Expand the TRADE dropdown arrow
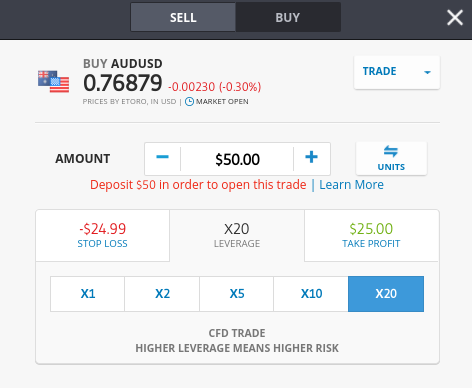The width and height of the screenshot is (472, 388). coord(427,72)
